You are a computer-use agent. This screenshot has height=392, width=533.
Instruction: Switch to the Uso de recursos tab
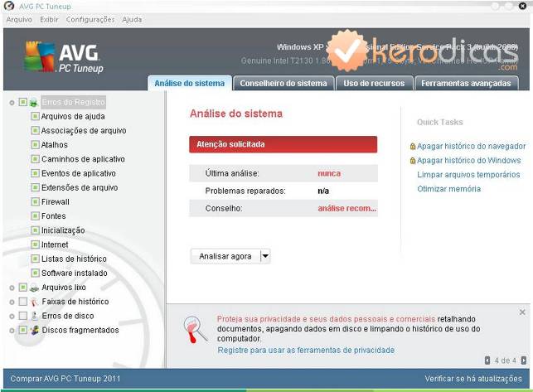coord(374,84)
